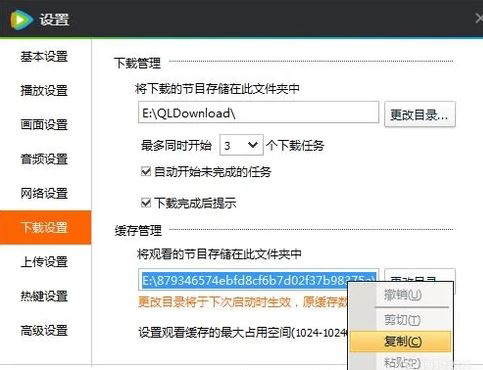Image resolution: width=483 pixels, height=370 pixels.
Task: Click the orange 更改目录将于下次启动时生效 notice
Action: click(x=243, y=302)
